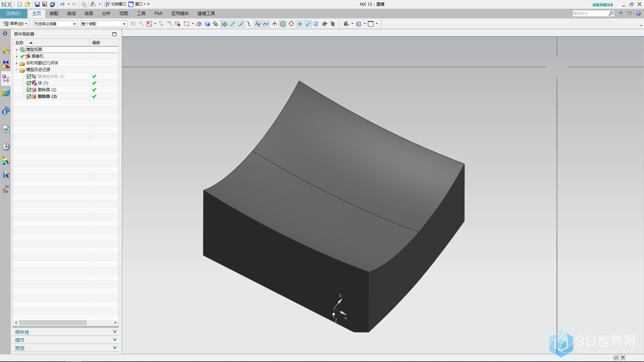Click the blue Undo arrow
The height and width of the screenshot is (362, 644).
(62, 4)
